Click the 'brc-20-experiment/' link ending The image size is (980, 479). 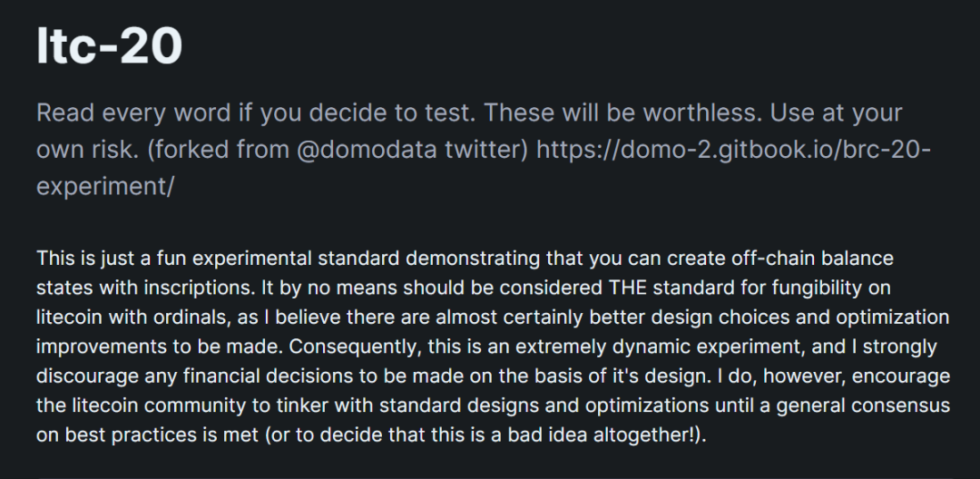[105, 184]
